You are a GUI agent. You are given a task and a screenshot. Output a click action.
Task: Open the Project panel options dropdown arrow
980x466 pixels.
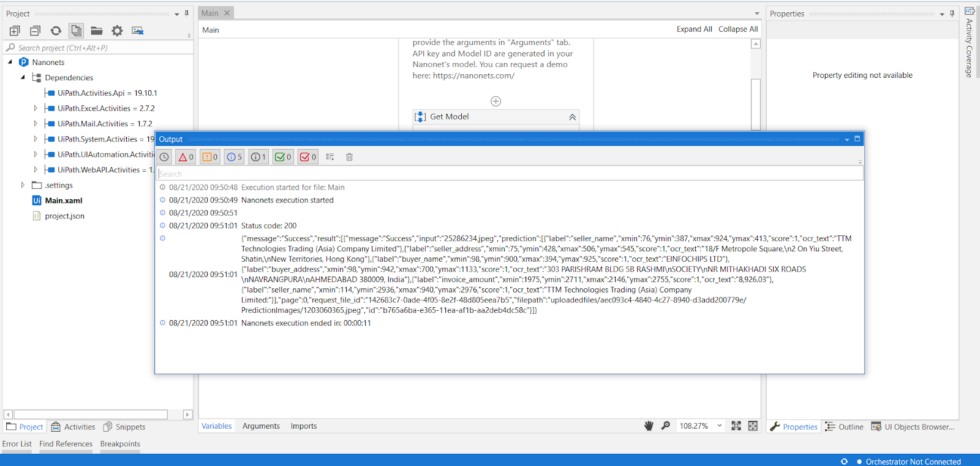coord(177,14)
